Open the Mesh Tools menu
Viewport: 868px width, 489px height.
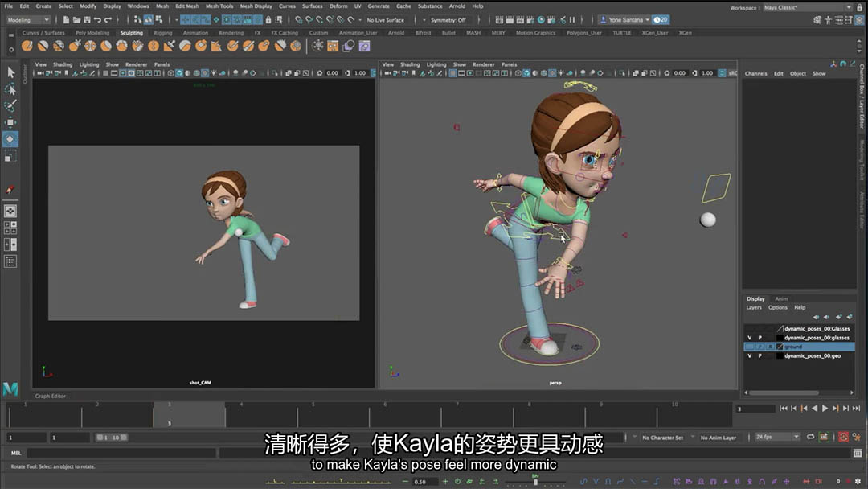click(x=219, y=6)
